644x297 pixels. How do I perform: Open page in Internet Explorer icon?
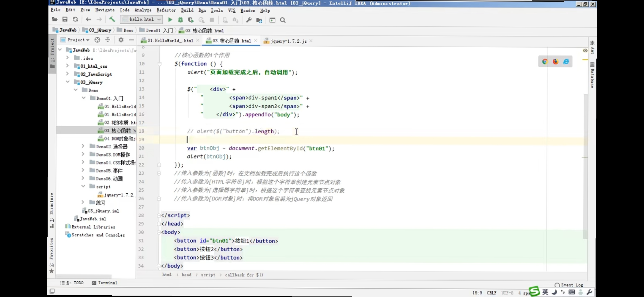click(566, 62)
